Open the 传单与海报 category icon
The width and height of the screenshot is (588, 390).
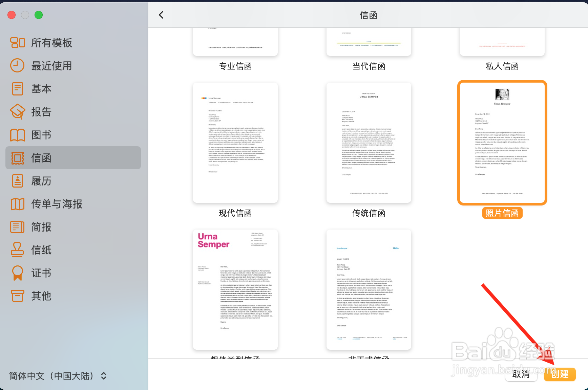[x=17, y=204]
